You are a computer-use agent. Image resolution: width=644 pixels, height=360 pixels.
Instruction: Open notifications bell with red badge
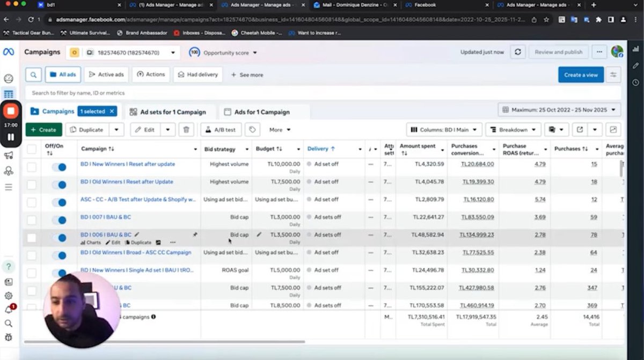[9, 310]
